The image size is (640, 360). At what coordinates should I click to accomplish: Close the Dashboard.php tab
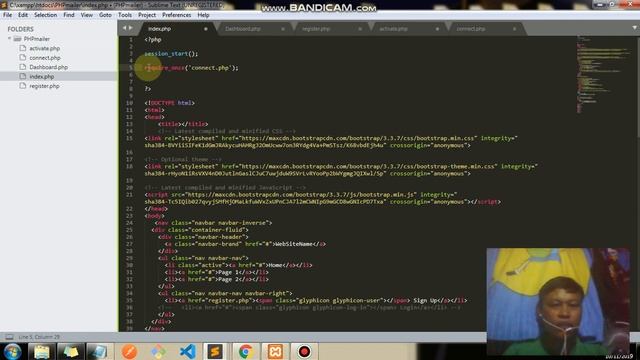[283, 29]
